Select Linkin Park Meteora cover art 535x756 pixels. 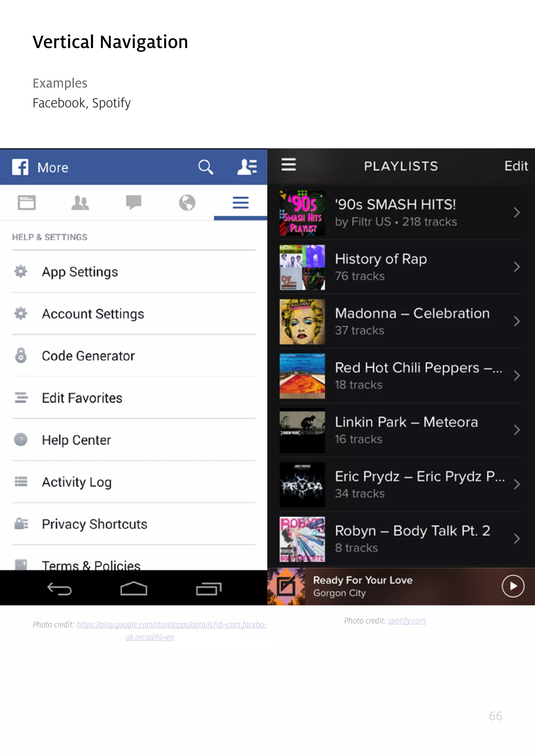click(302, 430)
